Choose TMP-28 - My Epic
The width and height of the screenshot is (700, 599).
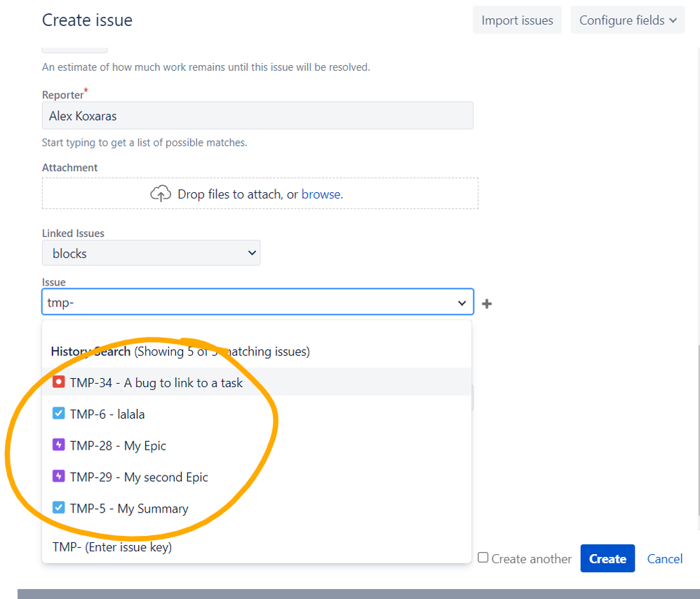point(257,445)
